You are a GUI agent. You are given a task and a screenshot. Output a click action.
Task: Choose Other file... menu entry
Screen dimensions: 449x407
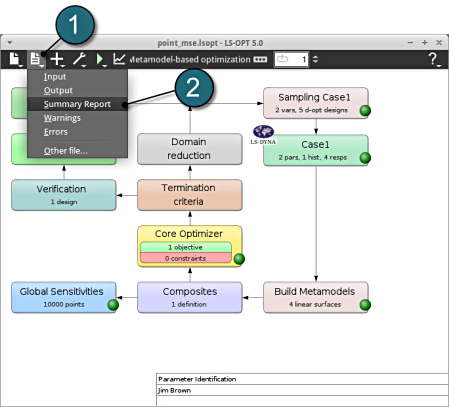click(x=77, y=151)
